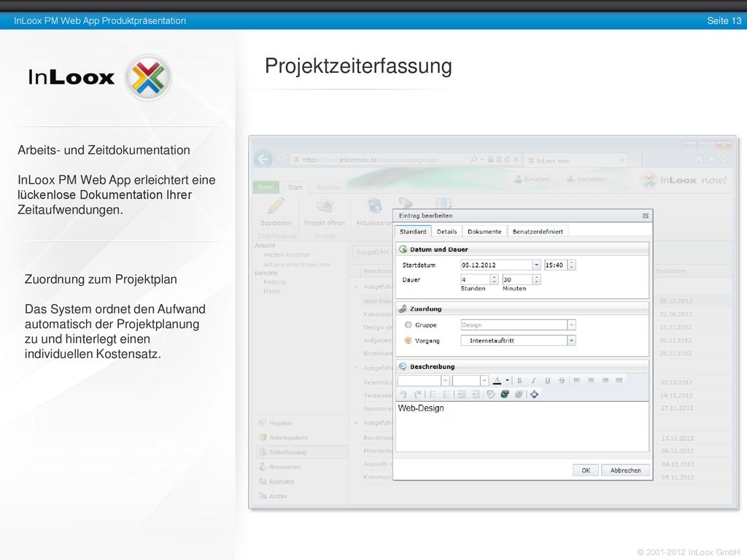Screen dimensions: 747x560
Task: Click Aktuelle Ansicht speichern in sidebar
Action: (298, 264)
